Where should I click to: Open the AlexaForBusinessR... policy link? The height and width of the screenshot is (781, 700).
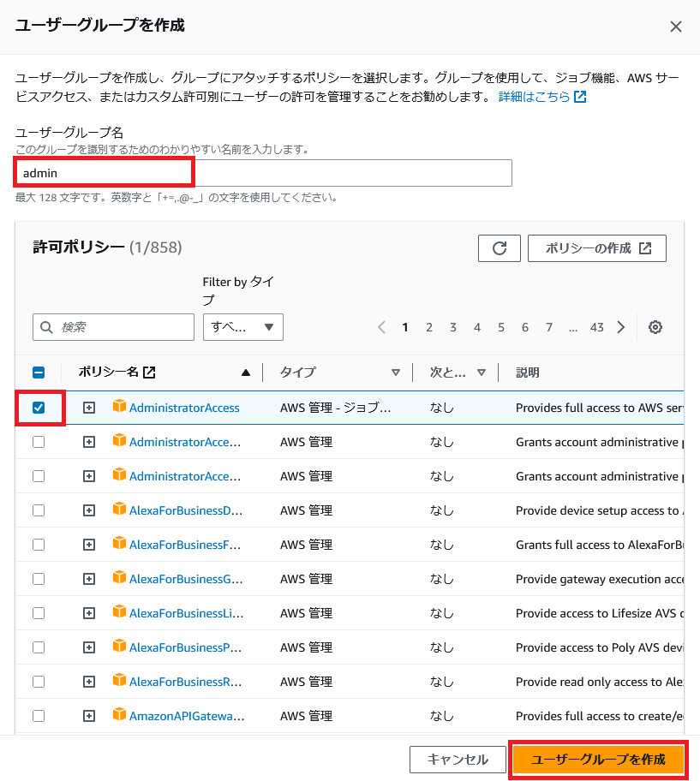[x=185, y=682]
